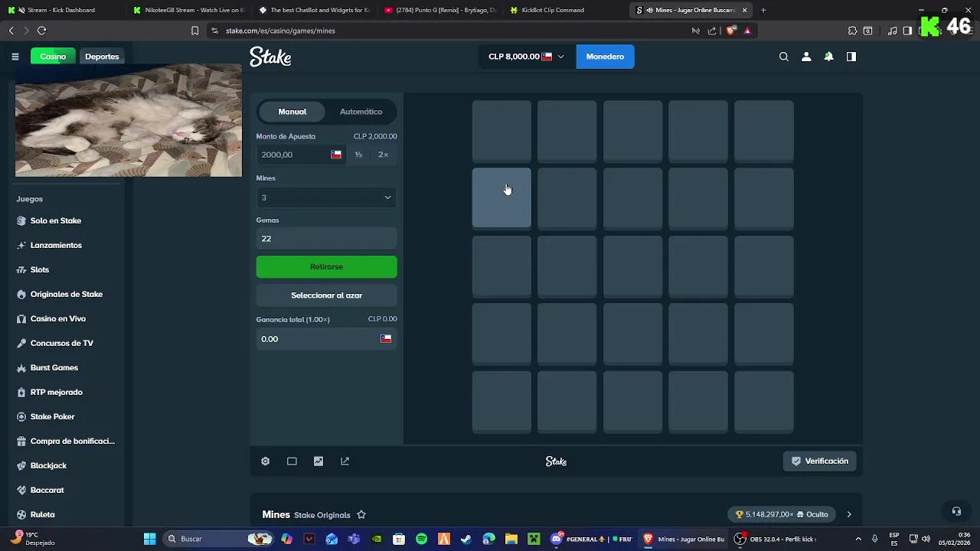Open the Monedero wallet button
This screenshot has height=551, width=980.
605,57
